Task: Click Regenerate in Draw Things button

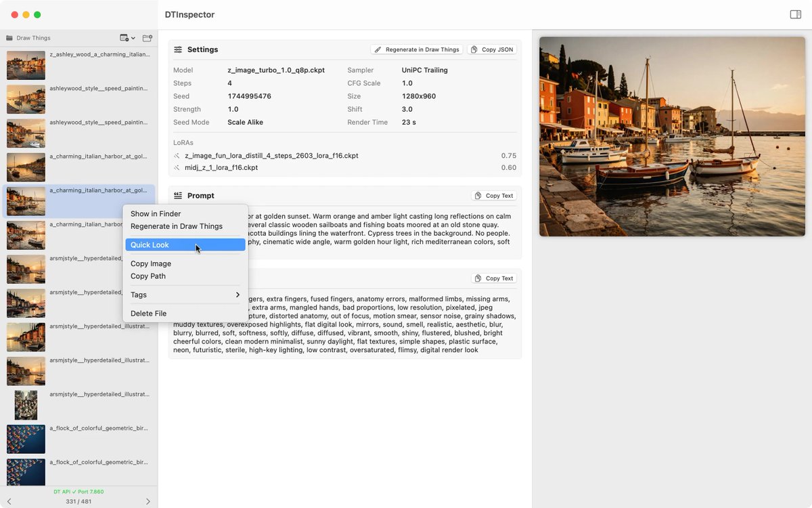Action: click(416, 49)
